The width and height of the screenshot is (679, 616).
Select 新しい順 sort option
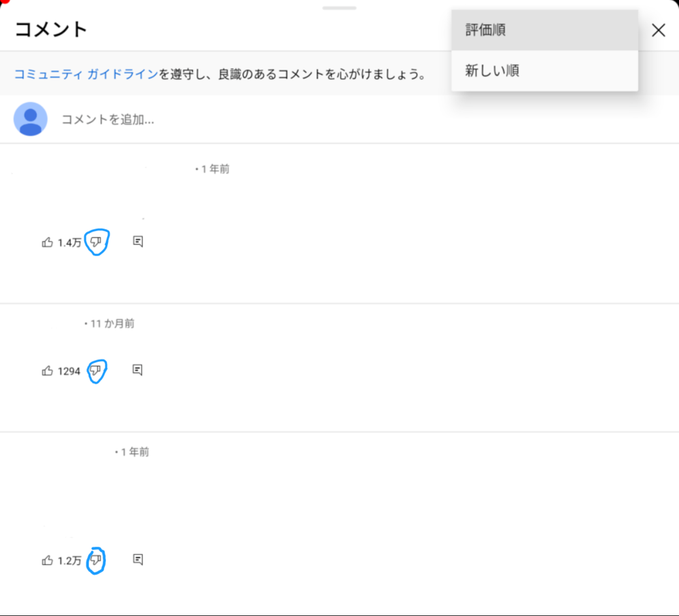[x=544, y=71]
